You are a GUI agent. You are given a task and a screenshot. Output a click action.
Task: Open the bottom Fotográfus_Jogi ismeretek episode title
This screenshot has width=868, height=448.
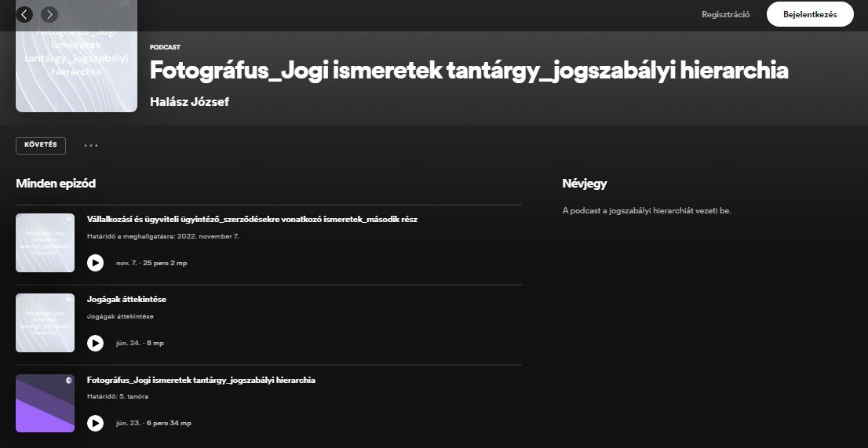201,380
